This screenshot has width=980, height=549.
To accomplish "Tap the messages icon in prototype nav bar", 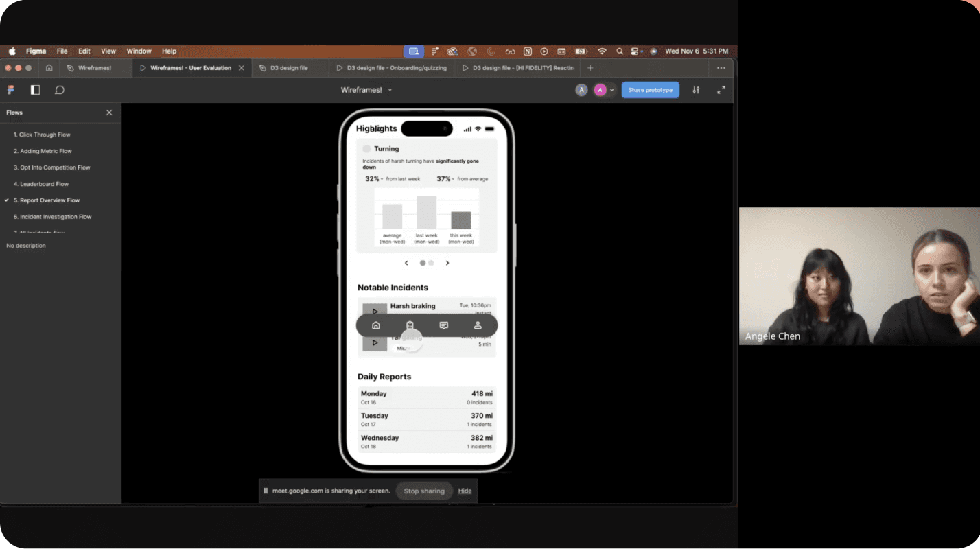I will point(444,325).
